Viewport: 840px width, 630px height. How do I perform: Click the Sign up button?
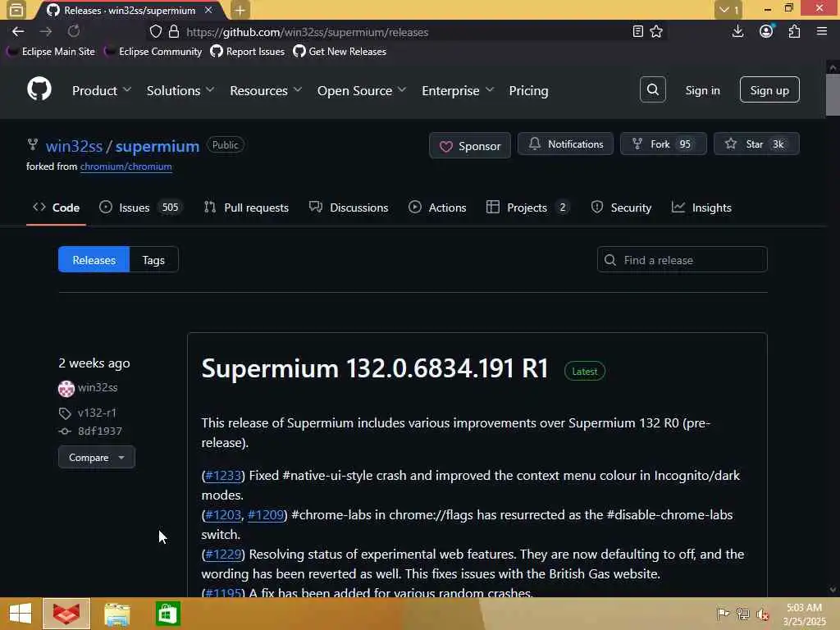tap(769, 90)
